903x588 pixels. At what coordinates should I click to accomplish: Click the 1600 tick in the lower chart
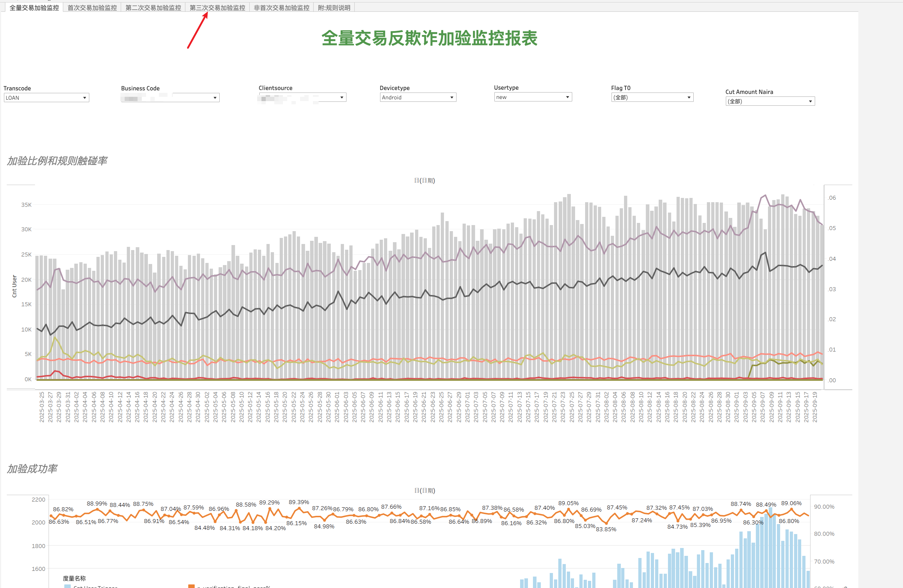tap(38, 569)
